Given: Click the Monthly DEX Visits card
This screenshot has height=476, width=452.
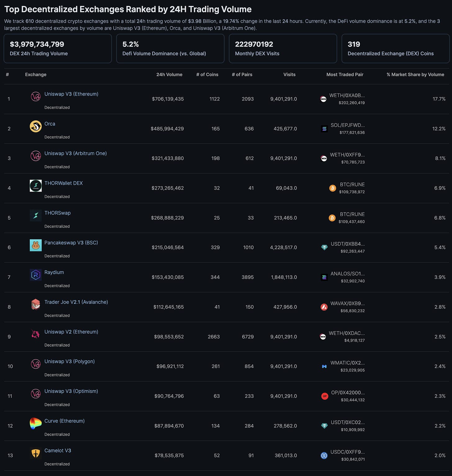Looking at the screenshot, I should click(283, 49).
